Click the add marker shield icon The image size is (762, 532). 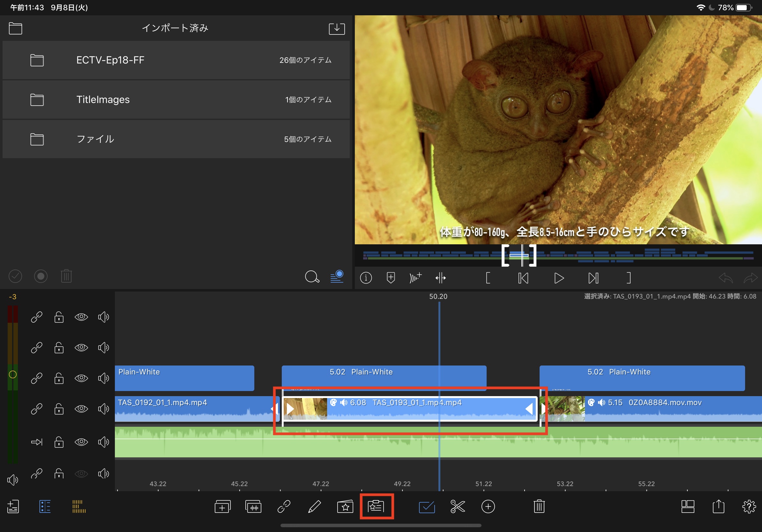click(391, 277)
